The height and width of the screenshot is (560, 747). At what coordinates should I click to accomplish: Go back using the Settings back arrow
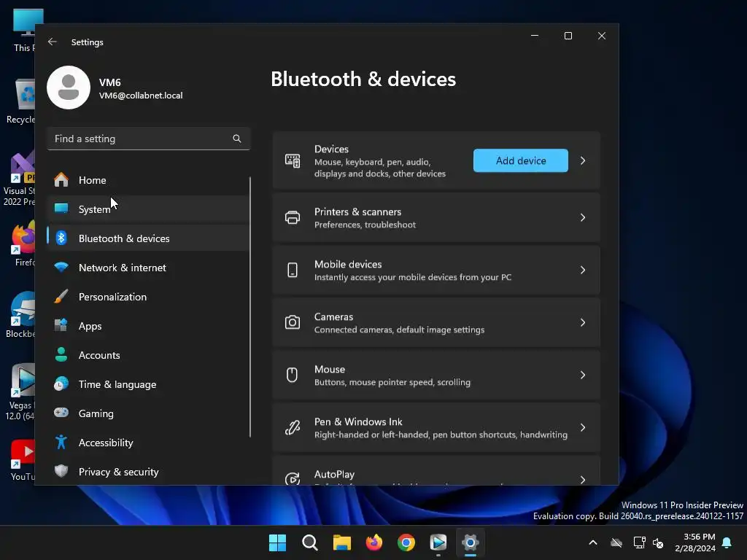coord(53,42)
